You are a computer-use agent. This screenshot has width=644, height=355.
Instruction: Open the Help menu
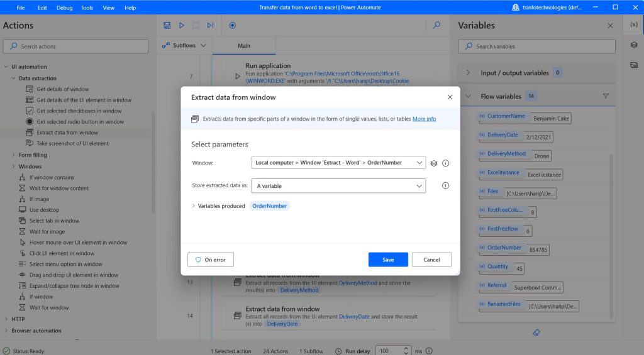130,8
